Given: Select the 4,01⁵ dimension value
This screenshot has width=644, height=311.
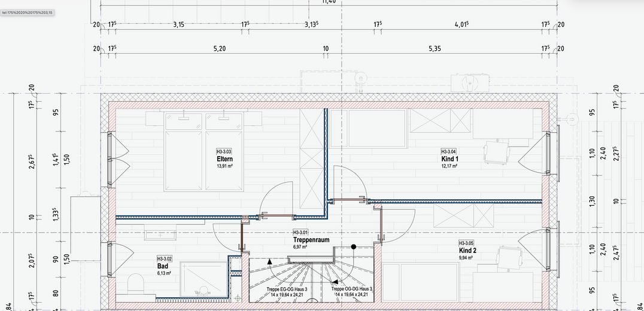Looking at the screenshot, I should (461, 25).
